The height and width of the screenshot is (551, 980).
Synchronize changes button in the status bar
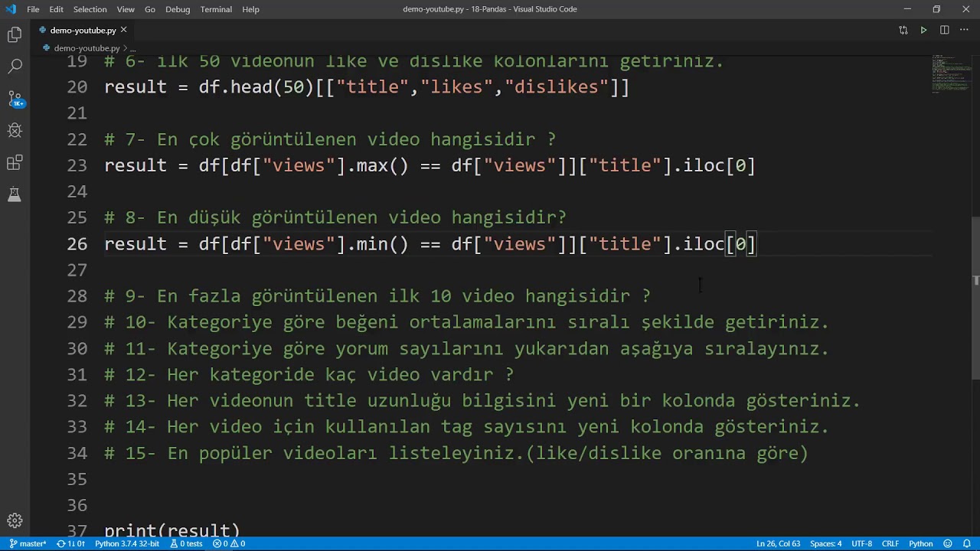[70, 543]
